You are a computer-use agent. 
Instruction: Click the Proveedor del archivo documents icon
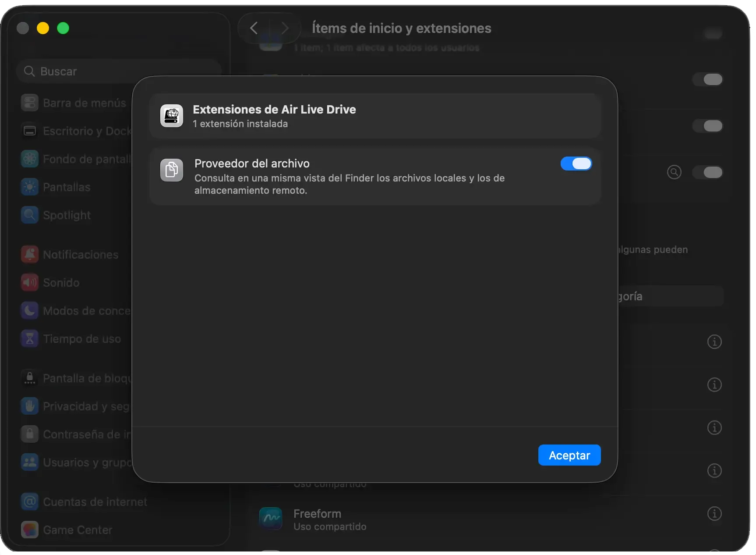click(172, 170)
